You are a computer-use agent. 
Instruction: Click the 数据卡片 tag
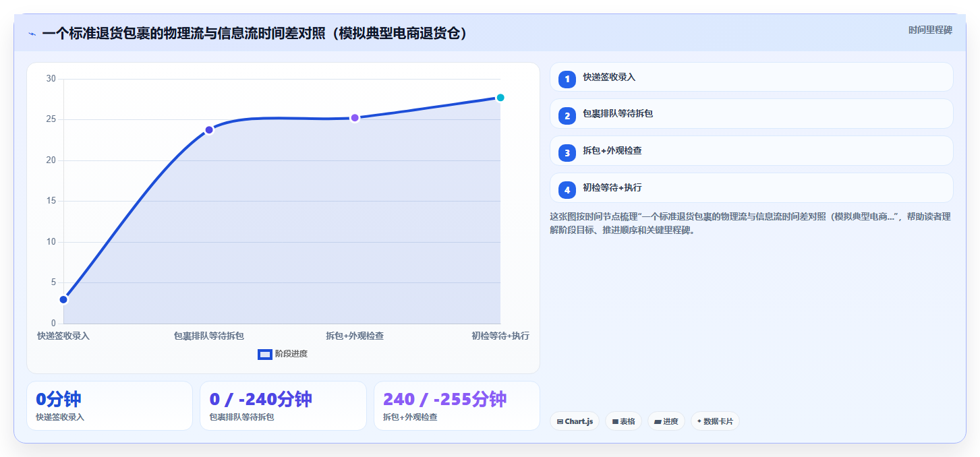[715, 421]
